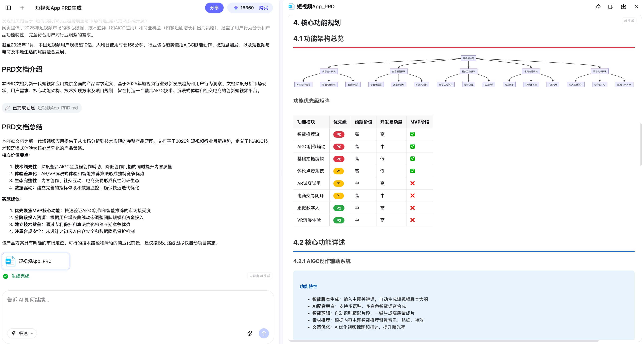This screenshot has height=344, width=644.
Task: Send the message with the upload arrow icon
Action: [x=264, y=333]
